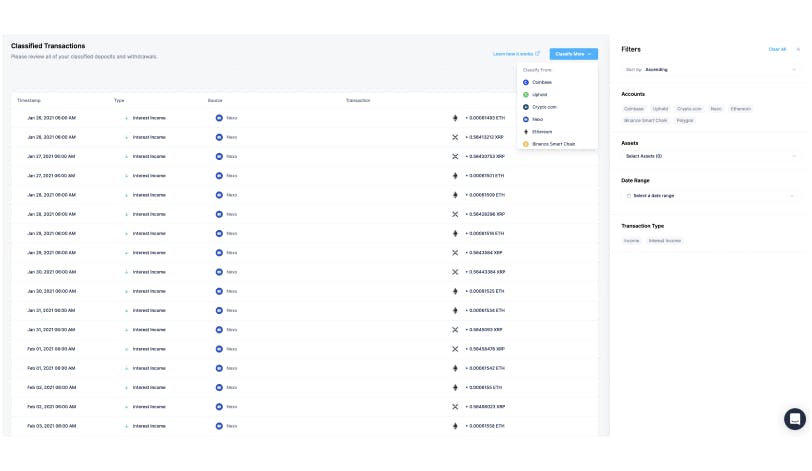This screenshot has height=471, width=812.
Task: Open the Select a date range picker
Action: click(x=710, y=196)
